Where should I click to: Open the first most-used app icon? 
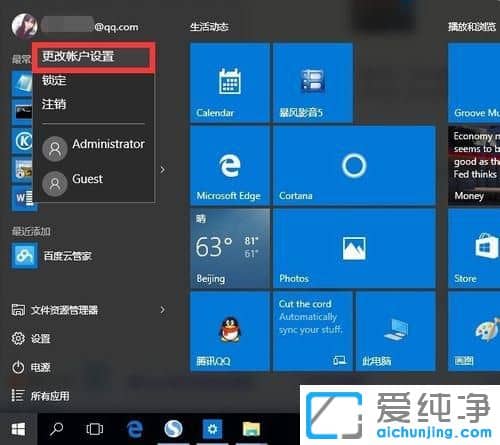click(22, 83)
